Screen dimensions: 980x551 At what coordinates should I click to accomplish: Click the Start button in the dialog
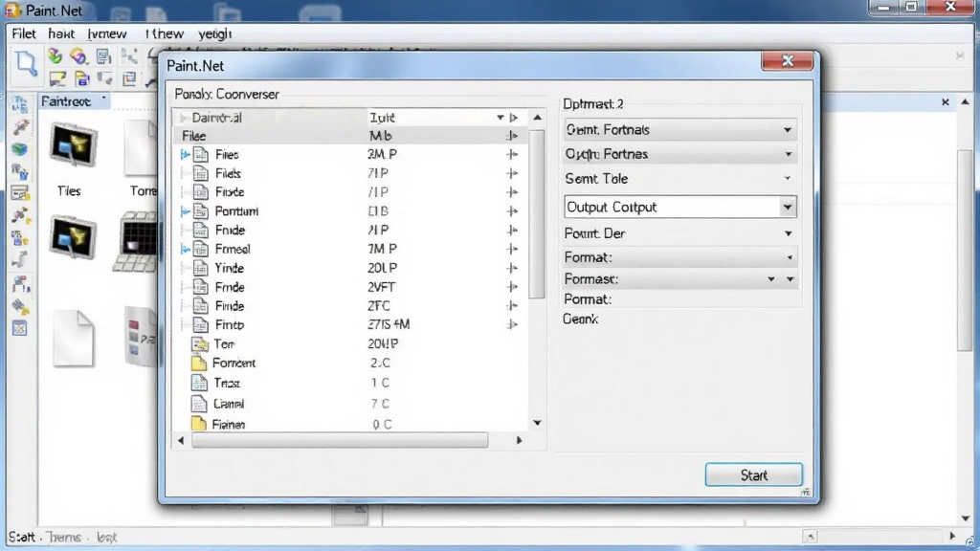754,474
